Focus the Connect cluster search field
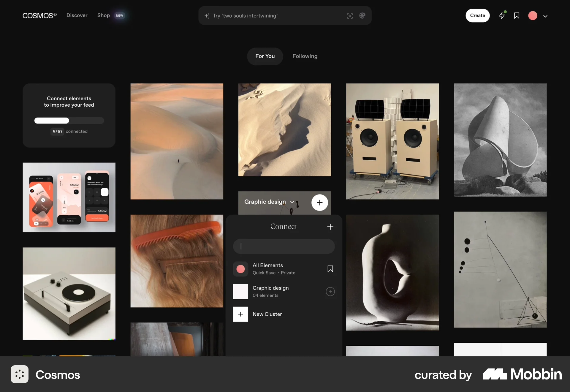 tap(284, 246)
